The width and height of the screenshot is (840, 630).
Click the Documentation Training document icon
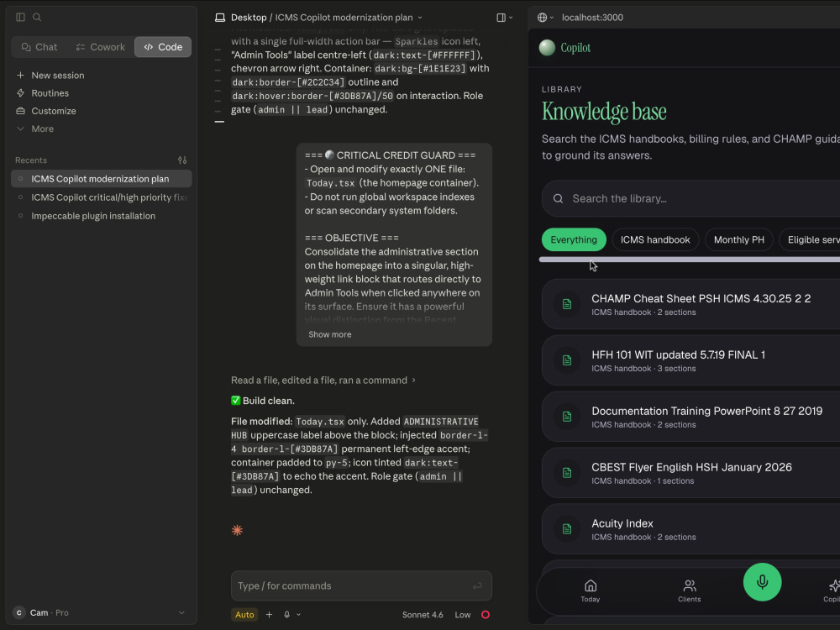(567, 417)
